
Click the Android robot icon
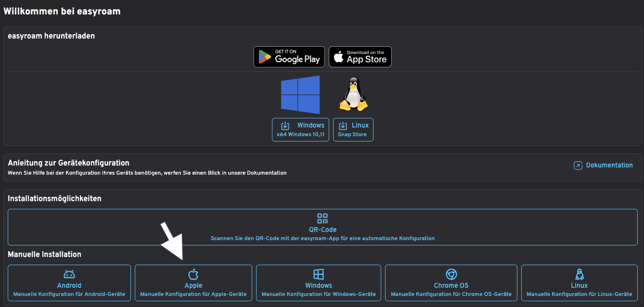(x=69, y=274)
